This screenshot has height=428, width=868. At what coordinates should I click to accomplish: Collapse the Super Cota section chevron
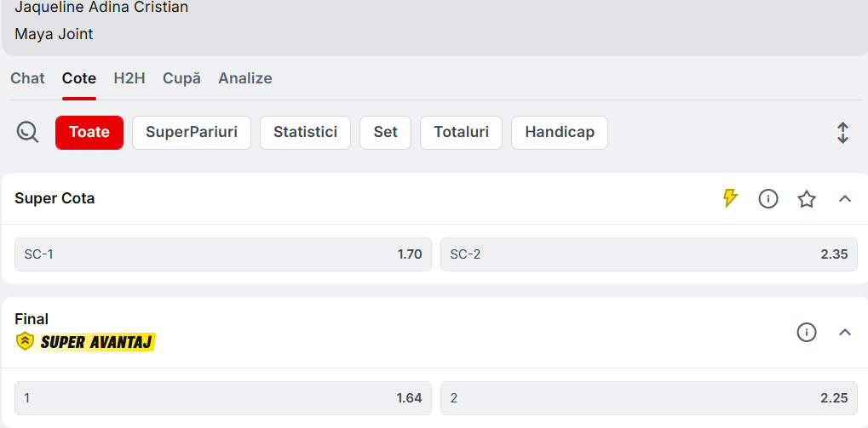(x=845, y=199)
